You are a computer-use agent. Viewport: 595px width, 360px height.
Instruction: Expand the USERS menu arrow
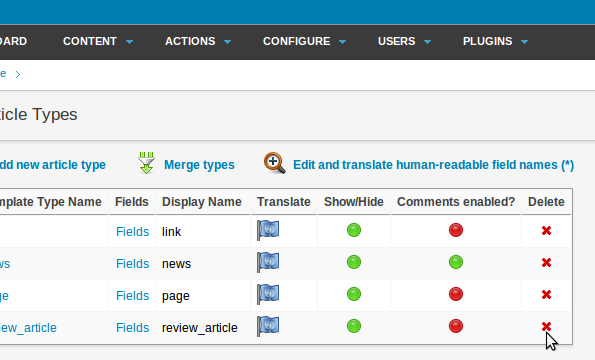click(427, 42)
